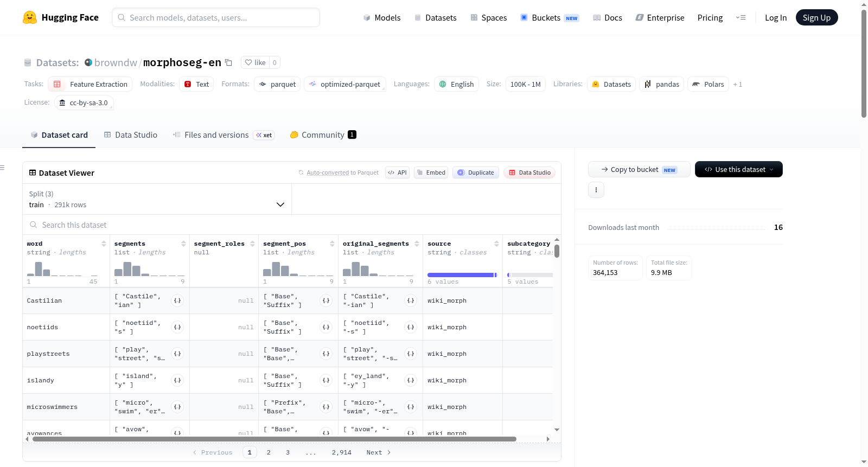Sort by the segment_pos column

[x=332, y=244]
